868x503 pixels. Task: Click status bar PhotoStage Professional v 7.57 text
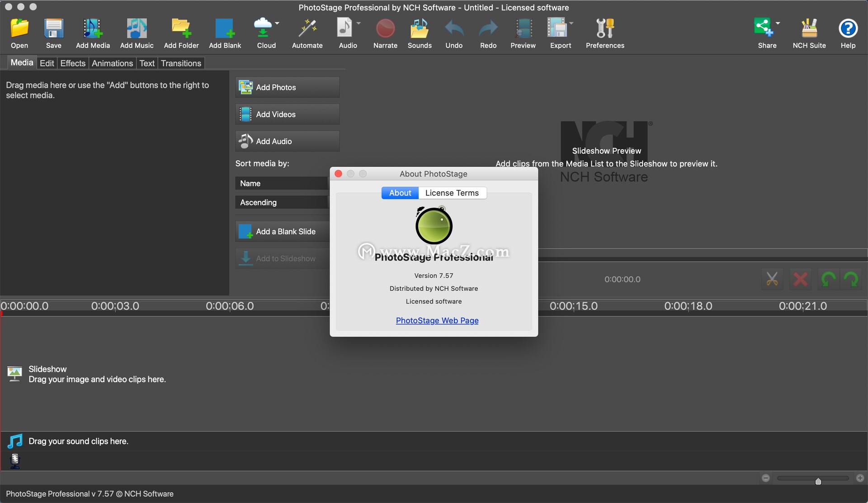click(x=90, y=494)
